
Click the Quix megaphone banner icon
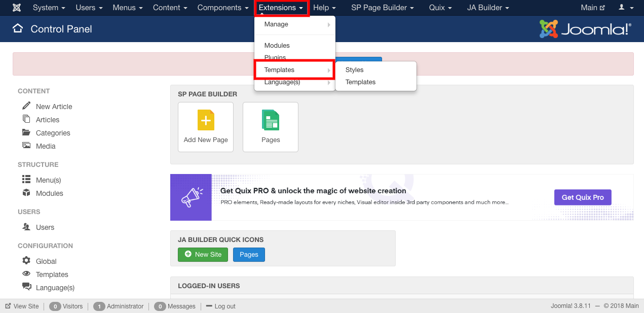click(191, 197)
